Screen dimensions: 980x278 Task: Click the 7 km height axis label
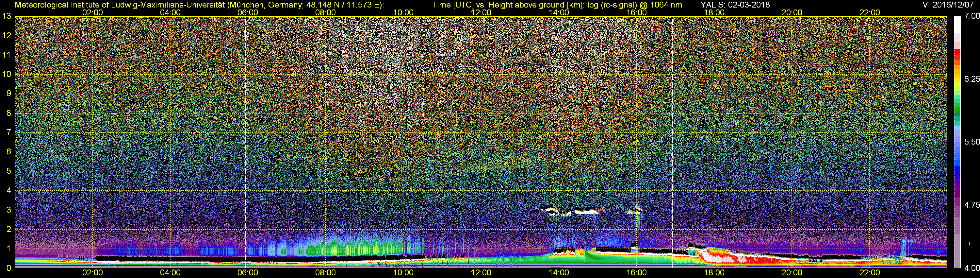click(9, 132)
